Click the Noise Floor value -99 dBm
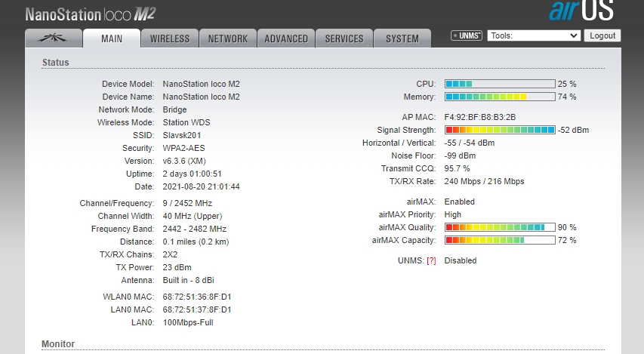Screen dimensions: 644x354 (460, 155)
